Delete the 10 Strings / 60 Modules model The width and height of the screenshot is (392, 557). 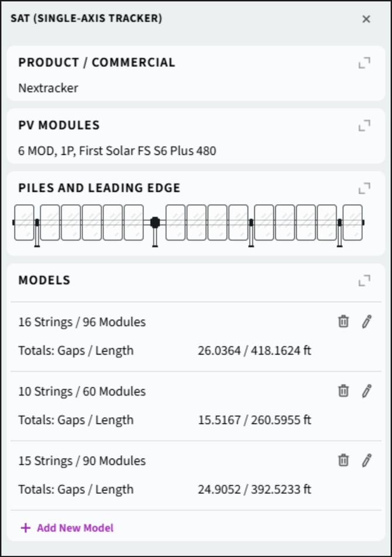tap(343, 391)
